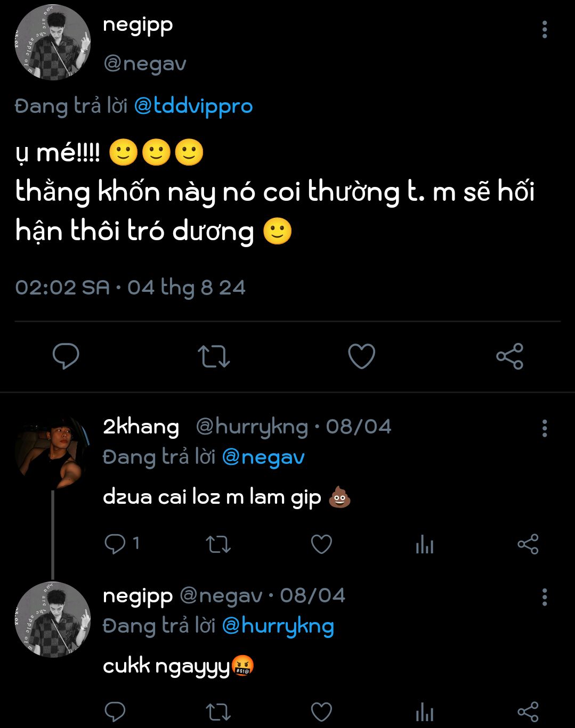575x728 pixels.
Task: Open more options for main tweet
Action: (x=544, y=30)
